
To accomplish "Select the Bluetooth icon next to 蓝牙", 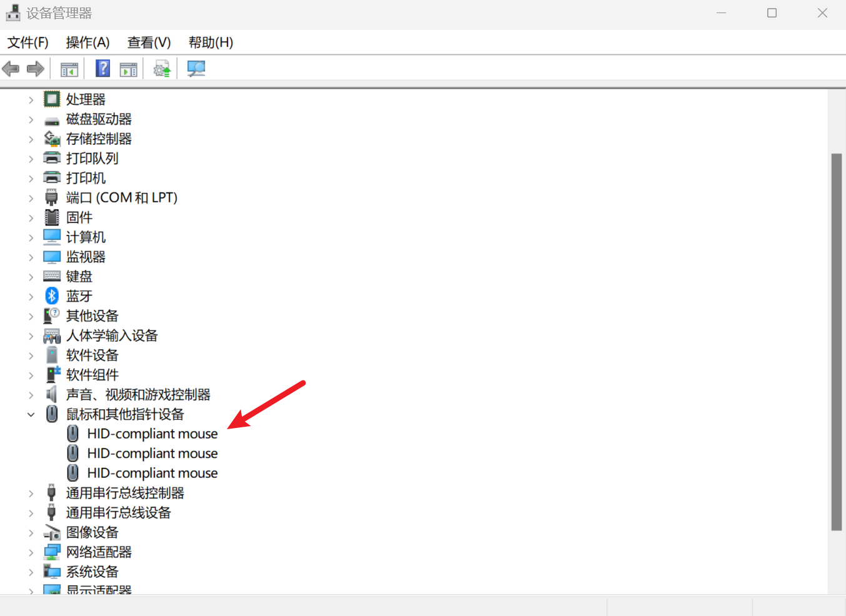I will pos(52,296).
